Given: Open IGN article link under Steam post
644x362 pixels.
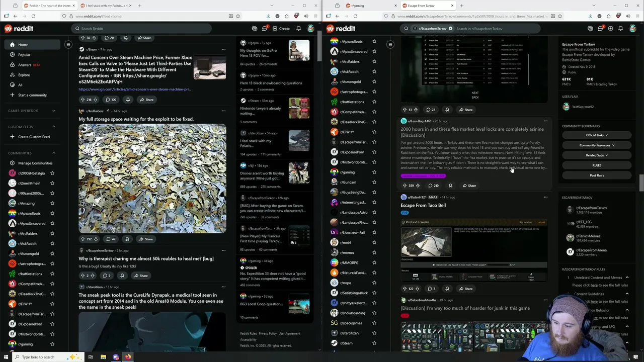Looking at the screenshot, I should pyautogui.click(x=135, y=89).
